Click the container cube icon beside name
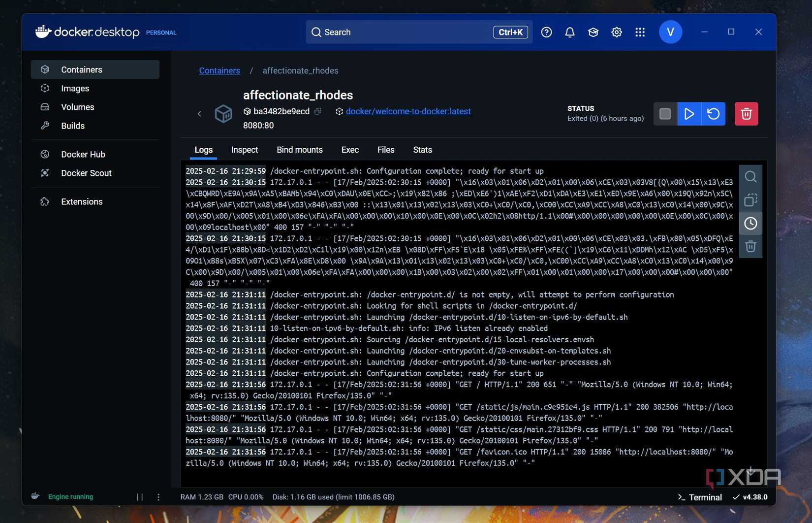The height and width of the screenshot is (523, 812). coord(223,114)
